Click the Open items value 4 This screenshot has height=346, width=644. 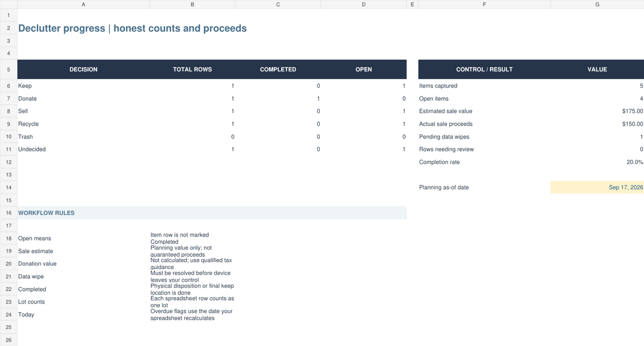(x=597, y=99)
